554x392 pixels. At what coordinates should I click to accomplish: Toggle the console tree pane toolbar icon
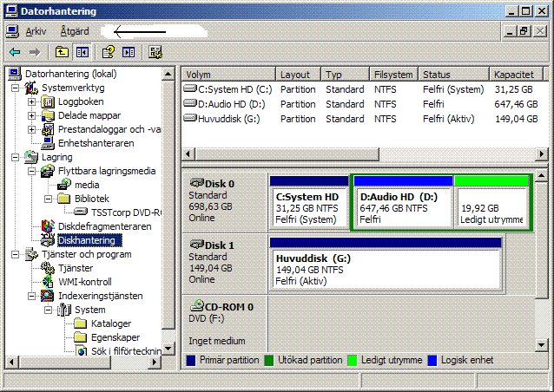[82, 52]
